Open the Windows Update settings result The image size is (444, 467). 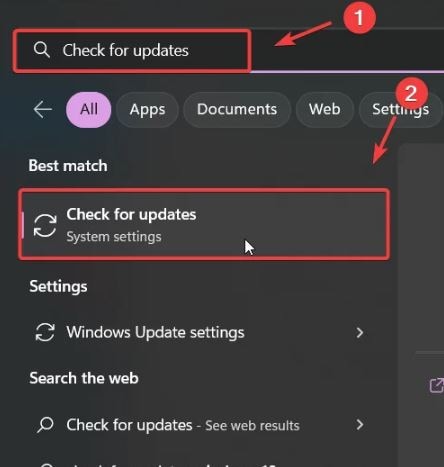coord(200,333)
